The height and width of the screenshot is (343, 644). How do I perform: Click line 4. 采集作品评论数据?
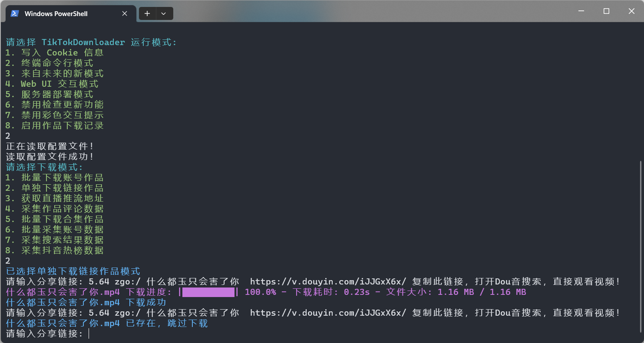[55, 209]
